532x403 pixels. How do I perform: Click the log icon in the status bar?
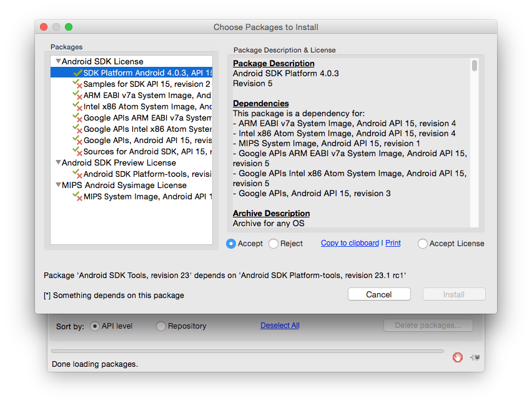click(475, 357)
